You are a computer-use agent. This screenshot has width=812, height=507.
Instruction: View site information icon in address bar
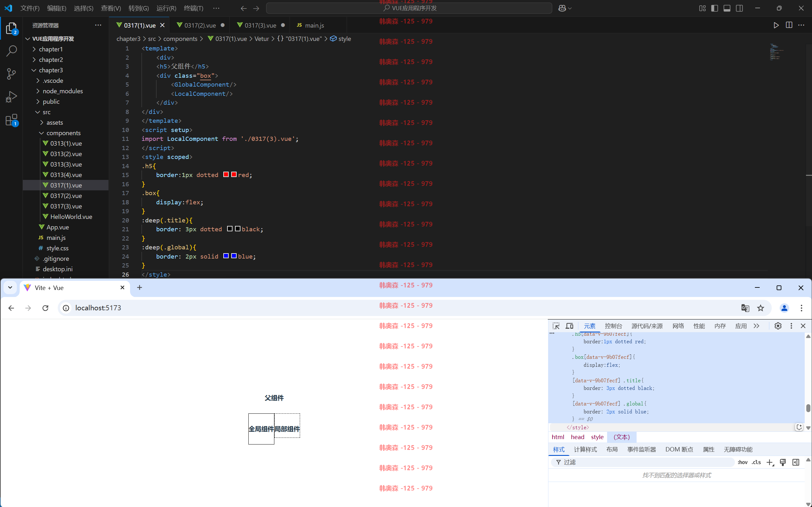(66, 308)
